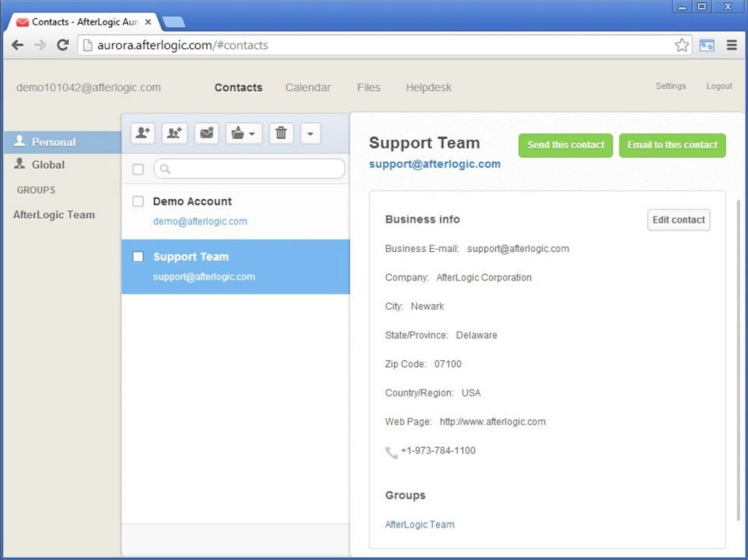748x560 pixels.
Task: Open a new browser tab
Action: 174,22
